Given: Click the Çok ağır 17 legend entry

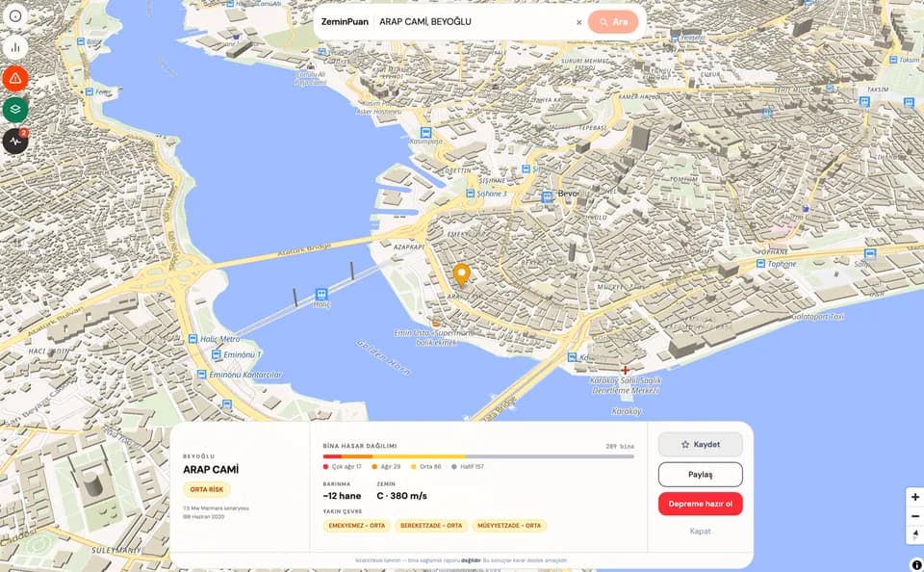Looking at the screenshot, I should (343, 466).
